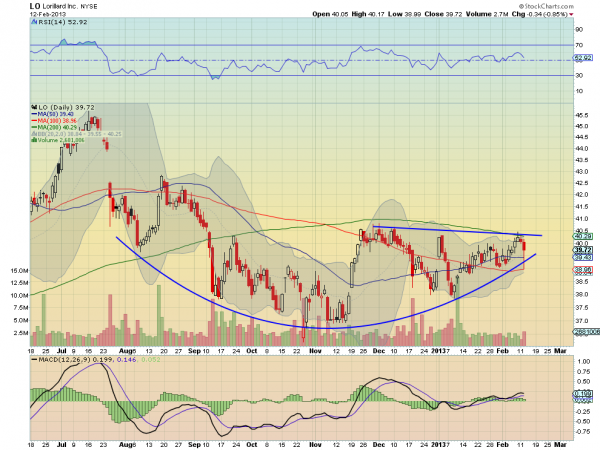The height and width of the screenshot is (450, 600).
Task: Click the '70' RSI overbought axis label
Action: click(579, 45)
